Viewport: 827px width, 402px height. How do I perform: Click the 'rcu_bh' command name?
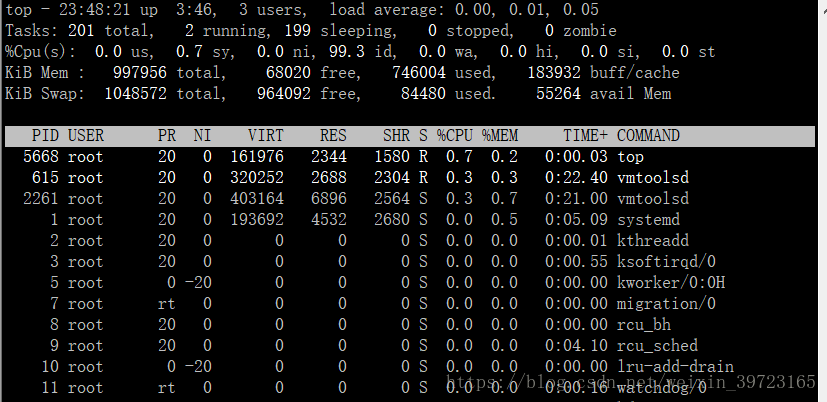pyautogui.click(x=644, y=325)
